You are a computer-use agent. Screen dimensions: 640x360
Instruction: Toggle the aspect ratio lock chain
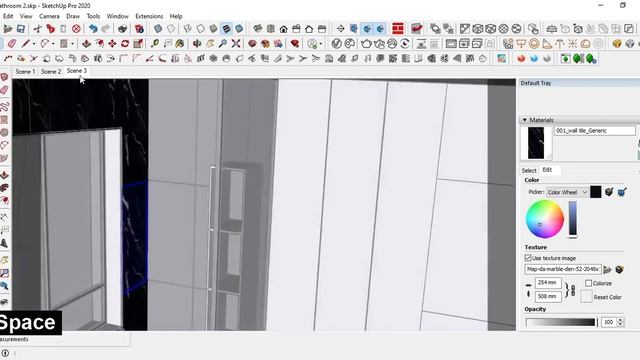(572, 290)
